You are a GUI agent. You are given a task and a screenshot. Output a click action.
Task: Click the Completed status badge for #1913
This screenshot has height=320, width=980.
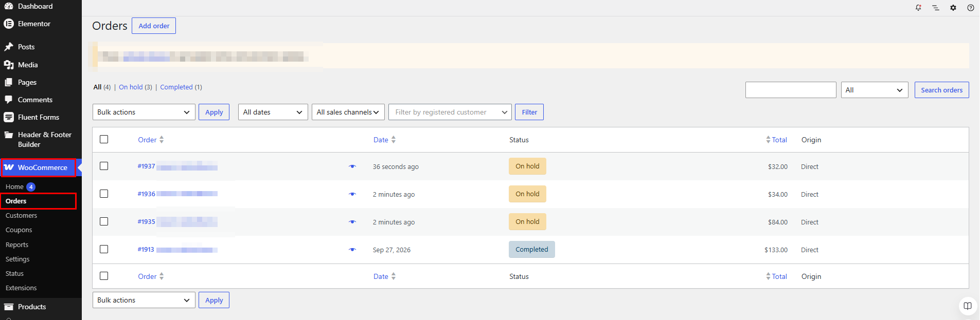click(532, 250)
